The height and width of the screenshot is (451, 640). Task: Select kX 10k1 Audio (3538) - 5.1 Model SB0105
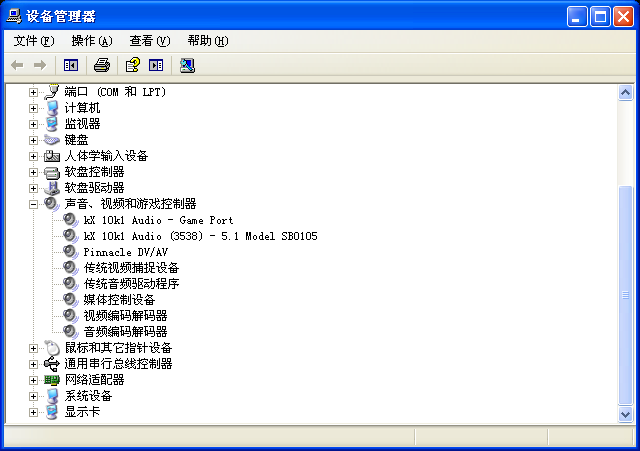point(200,236)
